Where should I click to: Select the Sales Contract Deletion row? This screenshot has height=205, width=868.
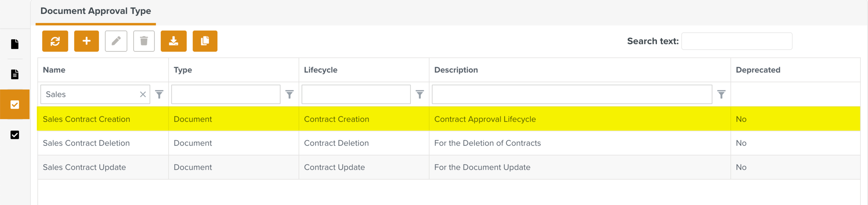point(86,143)
